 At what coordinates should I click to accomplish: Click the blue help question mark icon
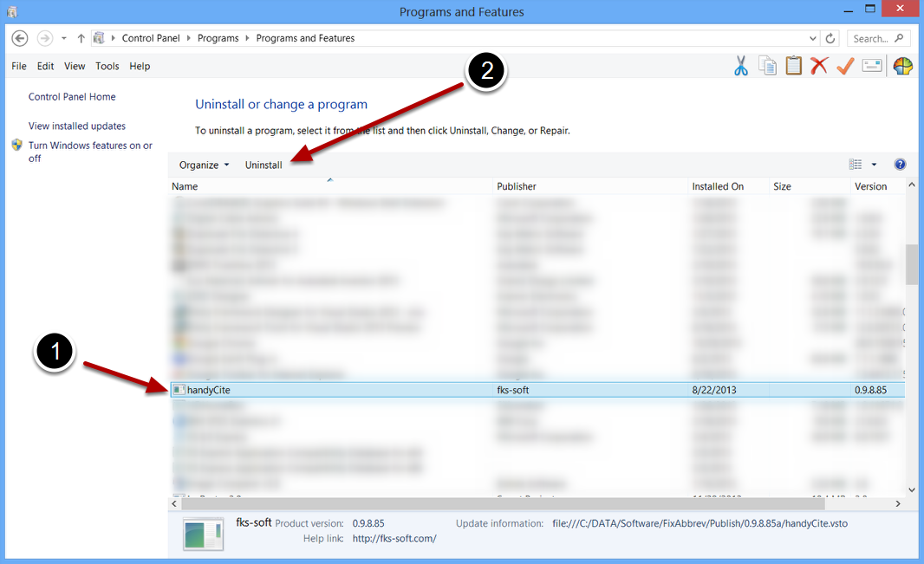tap(900, 165)
